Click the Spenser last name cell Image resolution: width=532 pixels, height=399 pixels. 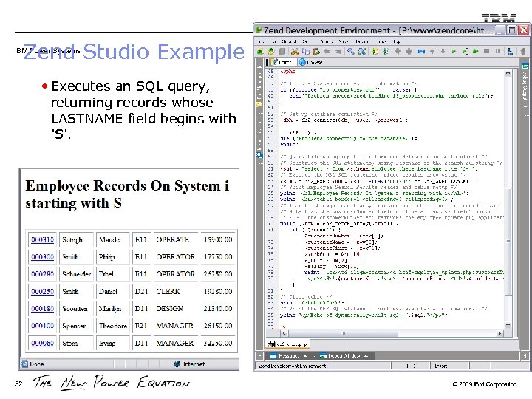pos(76,326)
